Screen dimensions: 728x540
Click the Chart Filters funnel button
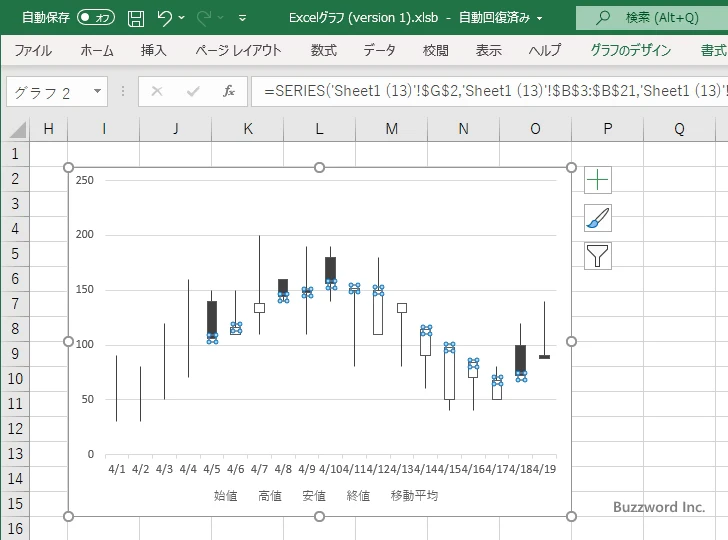coord(598,256)
